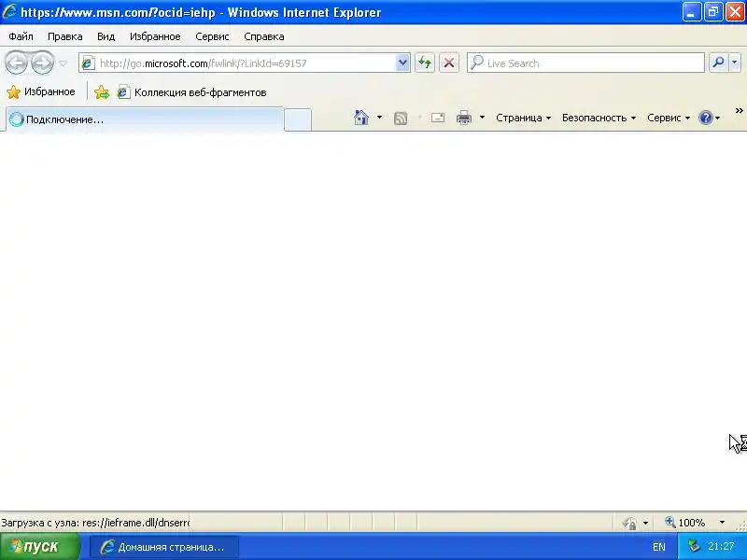747x560 pixels.
Task: Click the RSS feeds icon
Action: tap(401, 118)
